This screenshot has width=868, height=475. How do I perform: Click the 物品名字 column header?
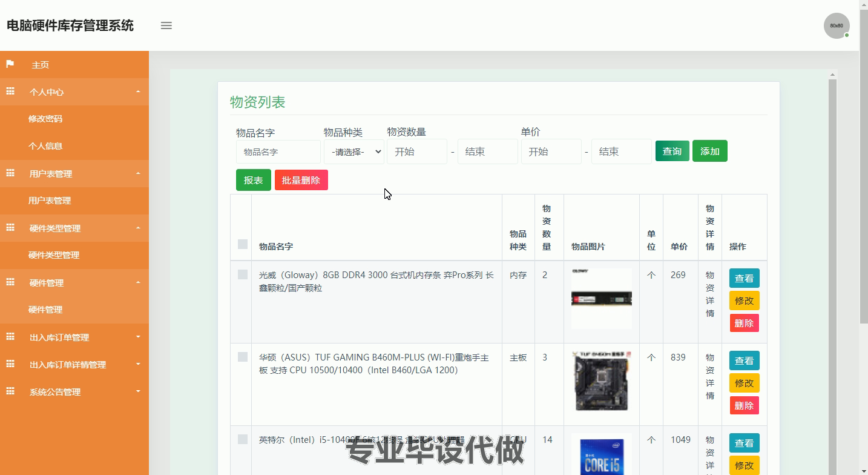coord(276,247)
